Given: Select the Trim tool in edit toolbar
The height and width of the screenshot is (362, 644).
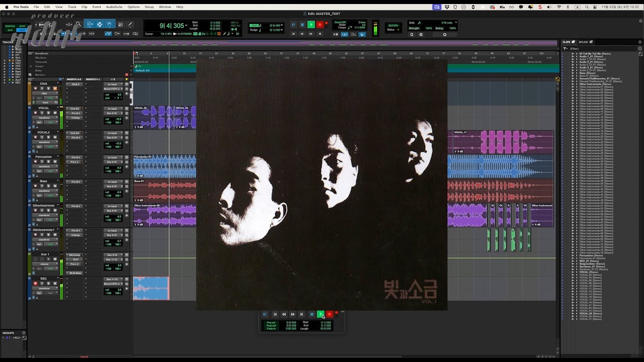Looking at the screenshot, I should 90,24.
